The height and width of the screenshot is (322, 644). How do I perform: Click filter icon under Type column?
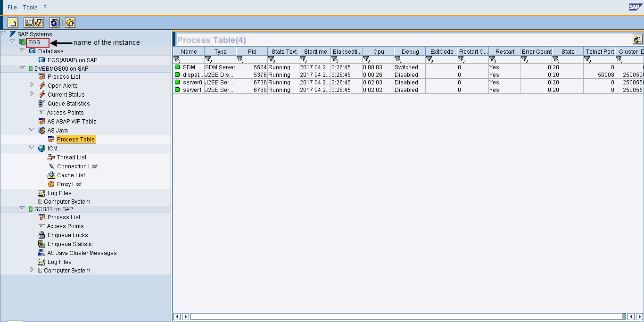208,59
